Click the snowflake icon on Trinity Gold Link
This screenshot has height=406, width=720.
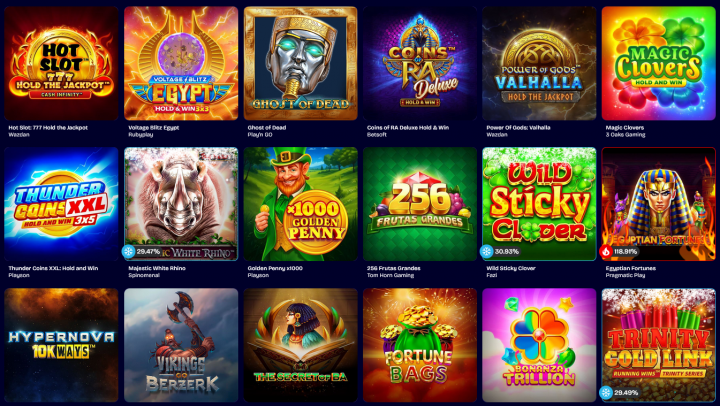click(x=606, y=393)
